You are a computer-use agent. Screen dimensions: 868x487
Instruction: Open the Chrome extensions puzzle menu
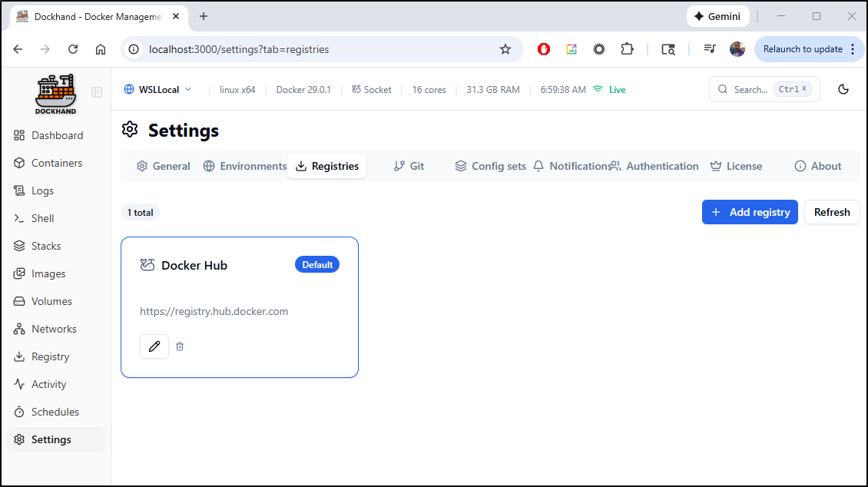tap(628, 49)
